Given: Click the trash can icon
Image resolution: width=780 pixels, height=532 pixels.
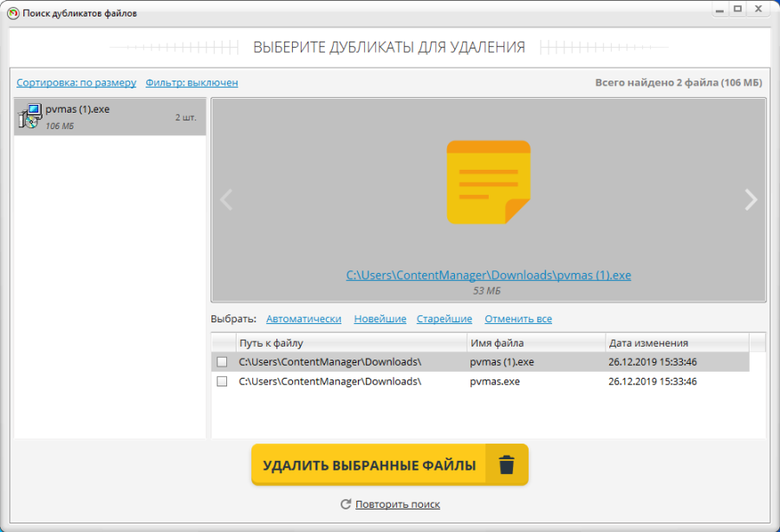Looking at the screenshot, I should pos(507,465).
